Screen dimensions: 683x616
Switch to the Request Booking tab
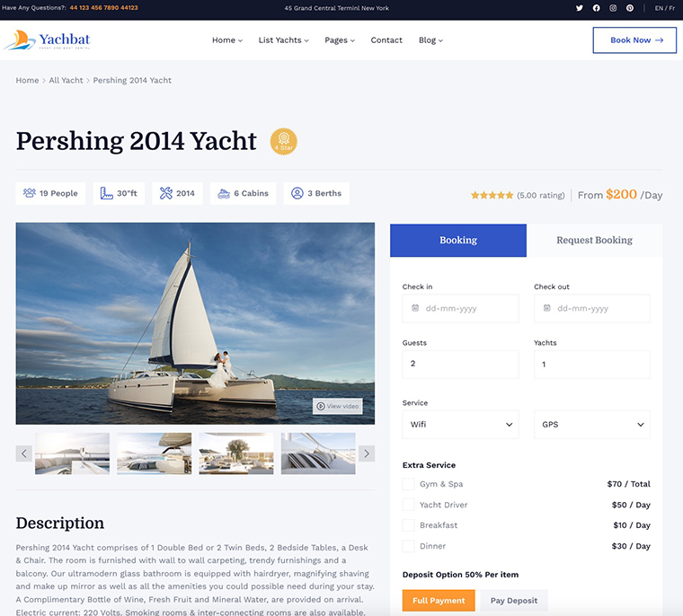pyautogui.click(x=594, y=241)
